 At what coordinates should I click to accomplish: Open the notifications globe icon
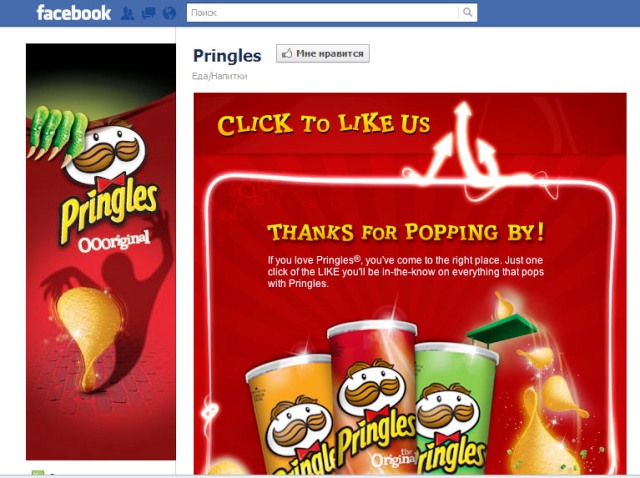point(169,13)
